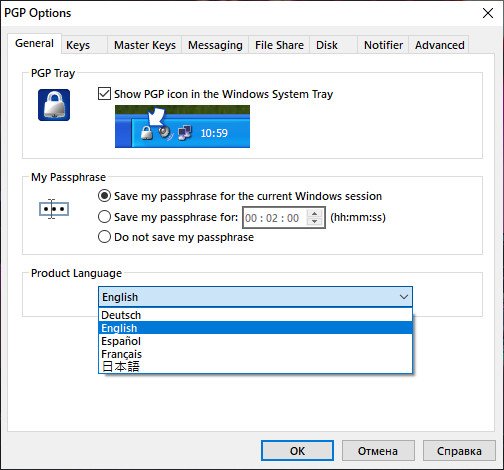Select Français as product language
The height and width of the screenshot is (470, 504).
click(256, 354)
